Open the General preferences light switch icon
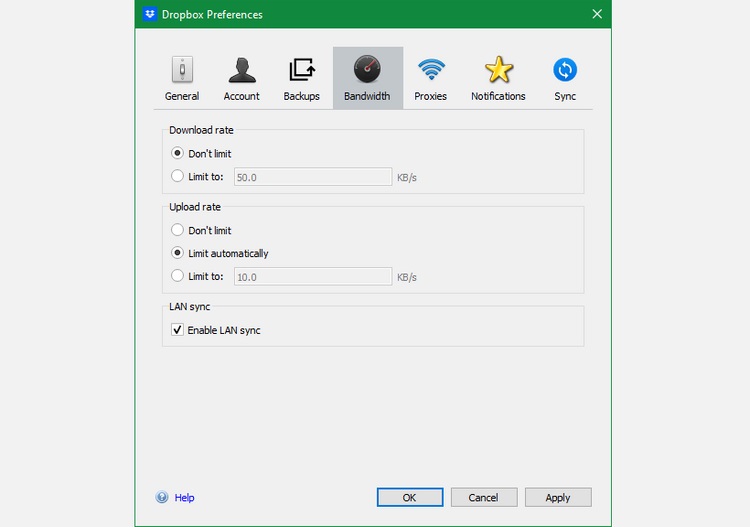The height and width of the screenshot is (527, 750). (182, 70)
